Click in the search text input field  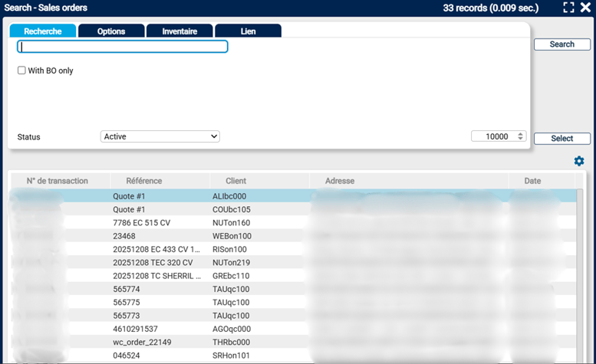[123, 47]
